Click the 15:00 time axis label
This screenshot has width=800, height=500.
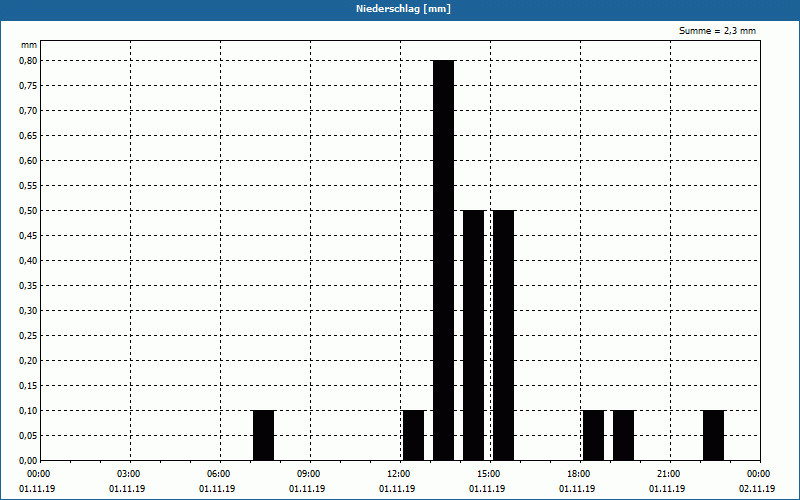coord(488,474)
